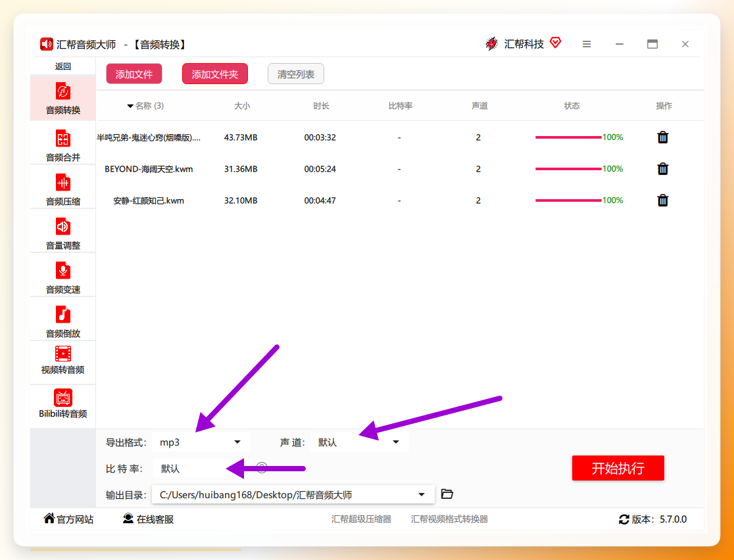Click the 清空列表 button
Viewport: 734px width, 560px height.
click(x=296, y=74)
